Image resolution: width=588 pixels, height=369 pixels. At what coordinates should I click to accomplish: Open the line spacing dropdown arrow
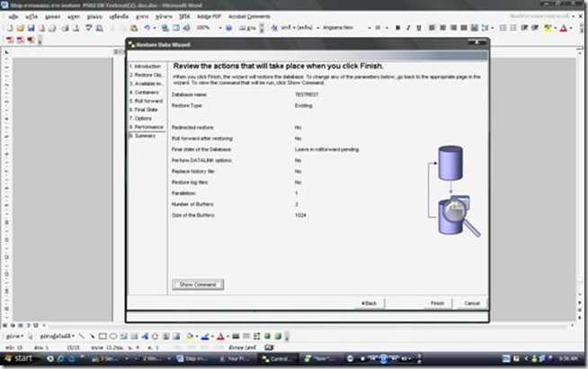click(493, 28)
